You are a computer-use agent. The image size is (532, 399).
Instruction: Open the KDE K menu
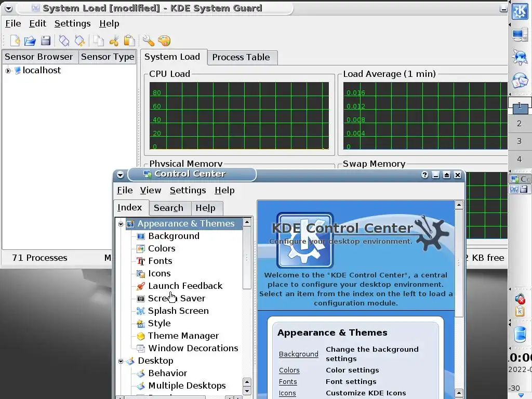520,12
